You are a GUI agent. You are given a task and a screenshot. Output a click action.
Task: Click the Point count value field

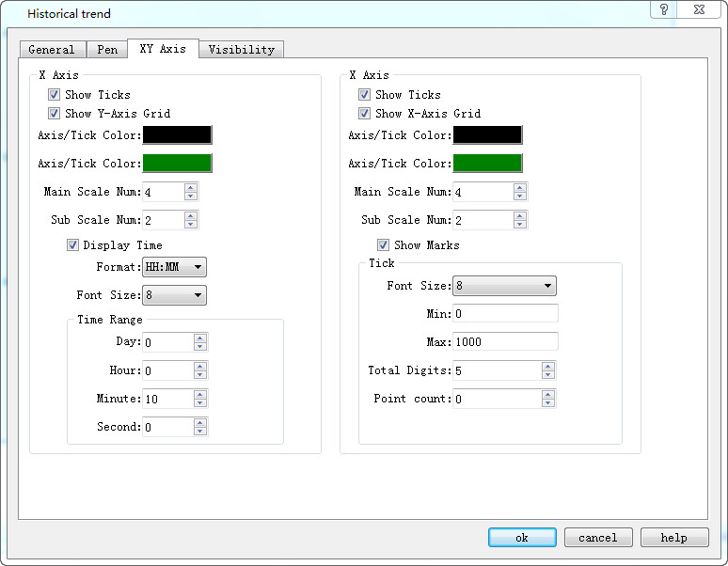(498, 399)
